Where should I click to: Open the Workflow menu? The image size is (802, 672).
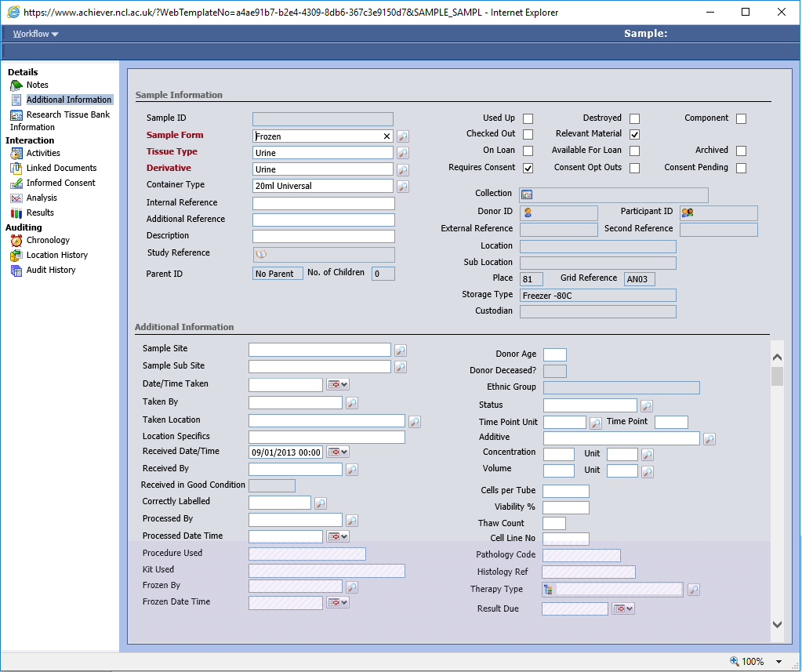35,34
